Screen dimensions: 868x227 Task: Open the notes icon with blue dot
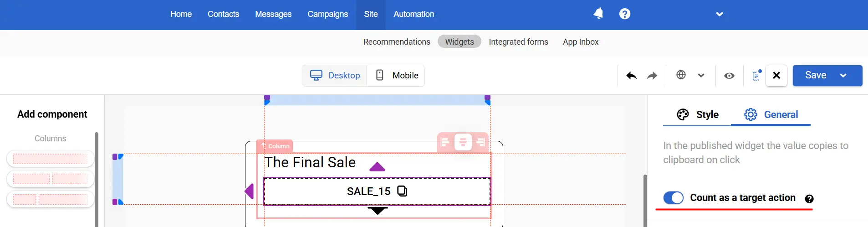click(x=756, y=76)
